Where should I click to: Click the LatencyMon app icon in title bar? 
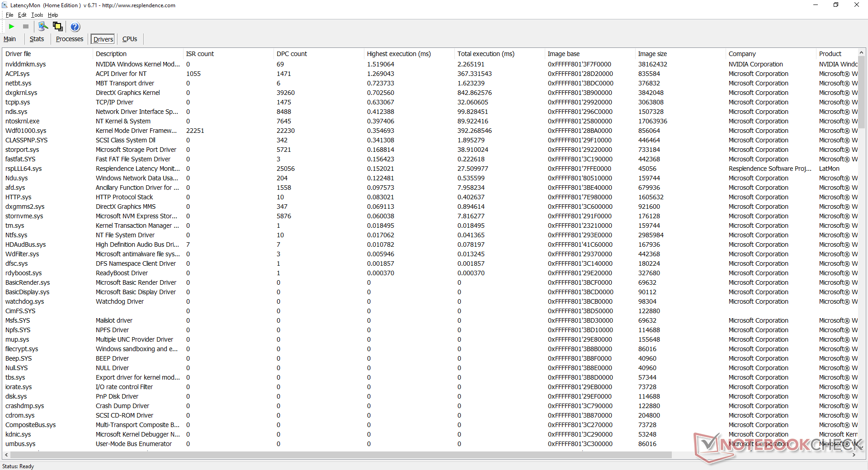[5, 5]
